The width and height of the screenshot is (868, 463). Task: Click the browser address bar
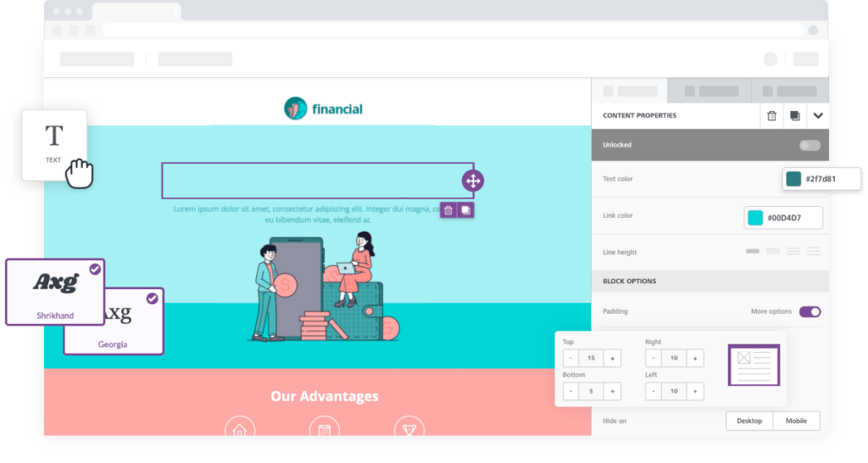453,30
